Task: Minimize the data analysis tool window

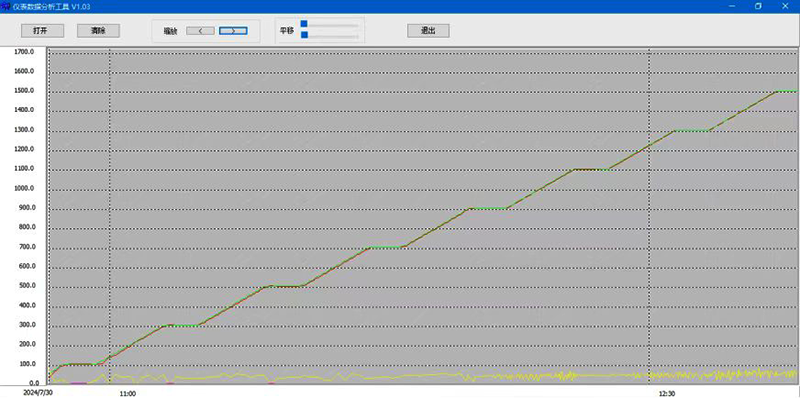Action: coord(732,6)
